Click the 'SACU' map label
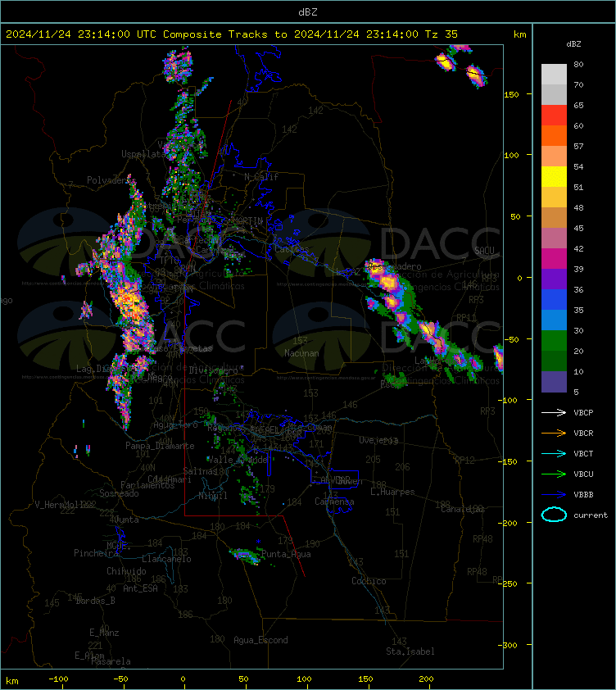The width and height of the screenshot is (616, 690). point(484,251)
